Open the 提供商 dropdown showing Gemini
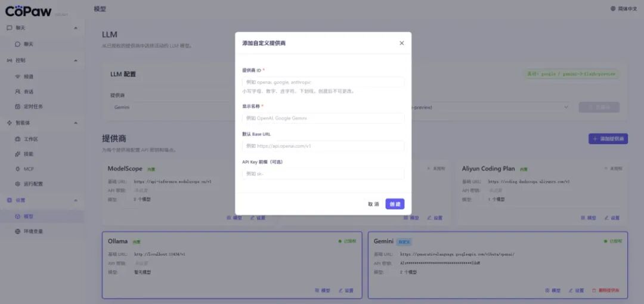This screenshot has width=644, height=304. tap(172, 107)
